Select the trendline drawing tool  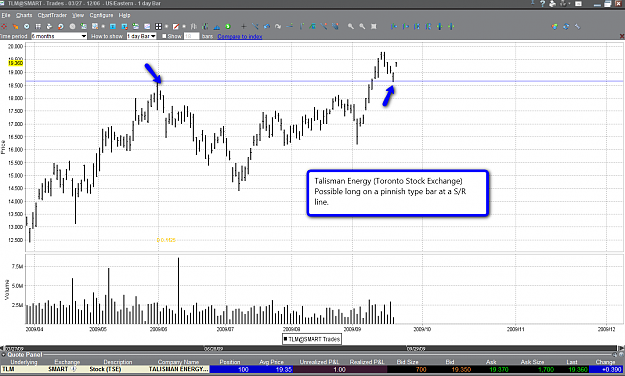(x=255, y=26)
